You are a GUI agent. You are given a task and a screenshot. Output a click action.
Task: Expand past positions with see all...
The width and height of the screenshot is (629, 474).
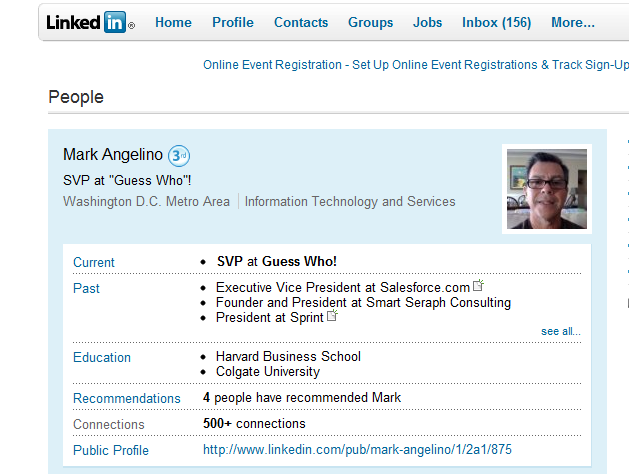click(x=560, y=331)
